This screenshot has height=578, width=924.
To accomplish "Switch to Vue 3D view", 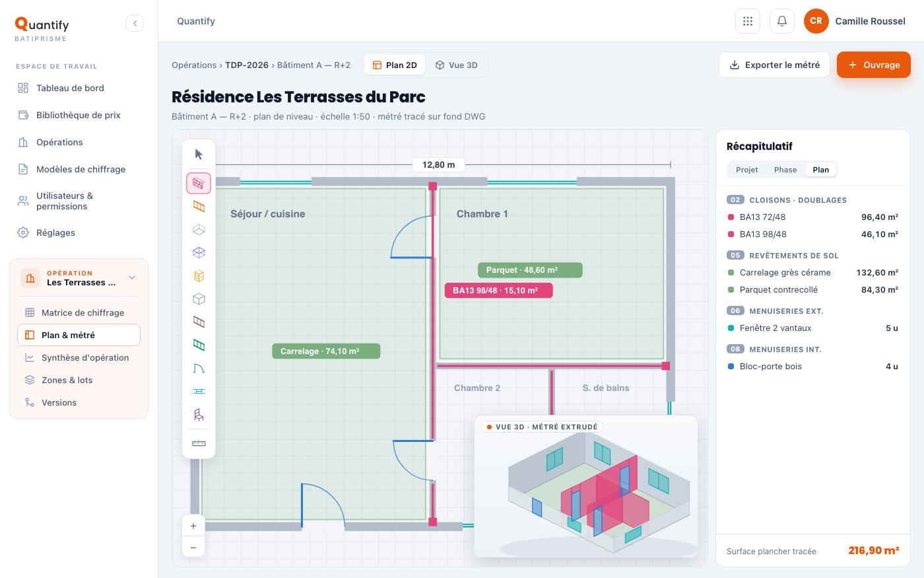I will 457,65.
